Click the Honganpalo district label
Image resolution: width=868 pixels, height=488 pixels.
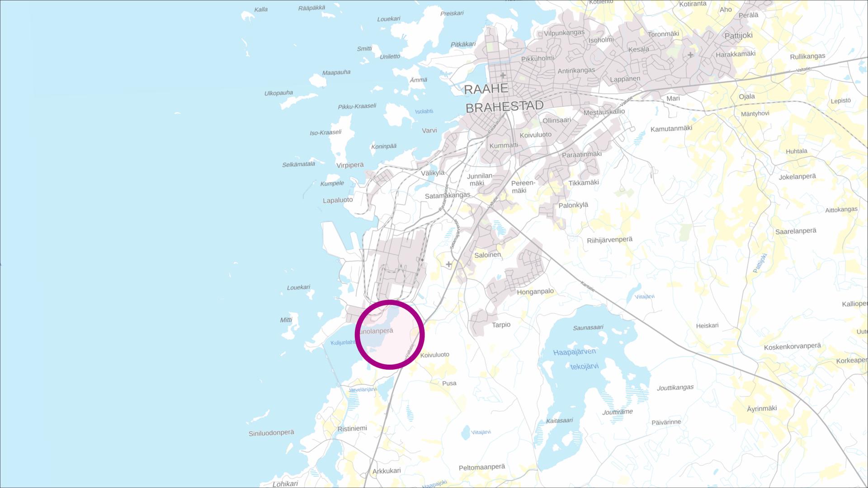coord(535,292)
